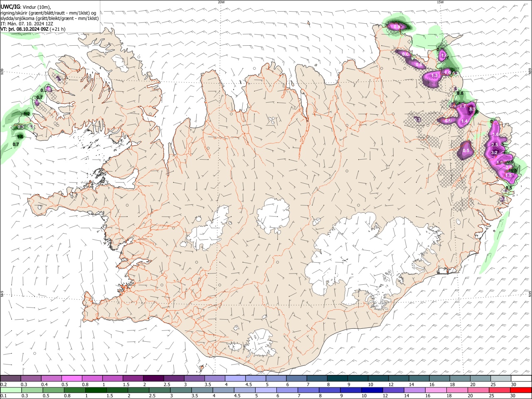532x399 pixels.
Task: Click the snow legend swatch labeled 0.2
Action: tap(10, 378)
